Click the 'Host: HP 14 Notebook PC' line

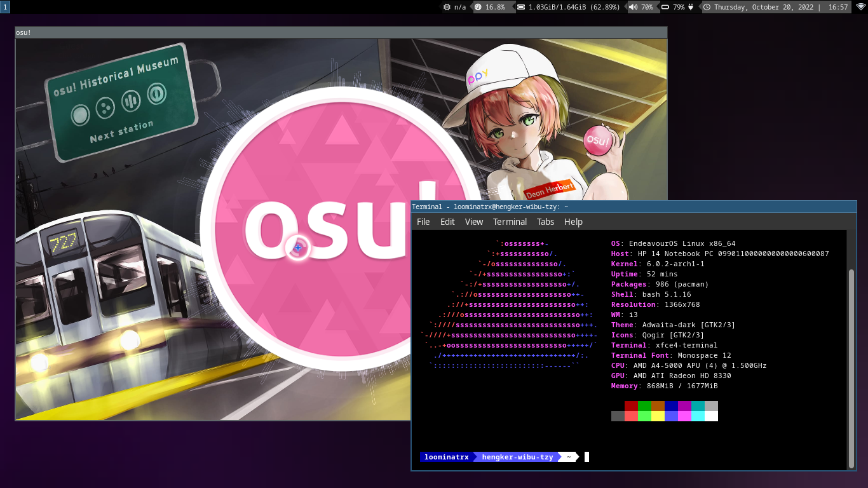pos(720,254)
